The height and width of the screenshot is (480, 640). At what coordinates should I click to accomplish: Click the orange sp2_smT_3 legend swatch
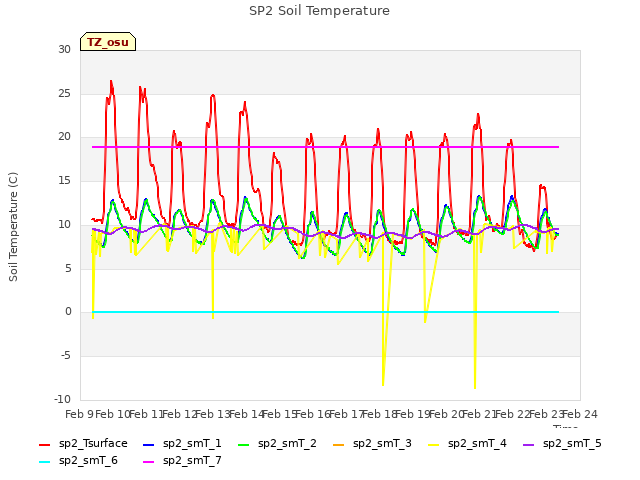click(339, 444)
